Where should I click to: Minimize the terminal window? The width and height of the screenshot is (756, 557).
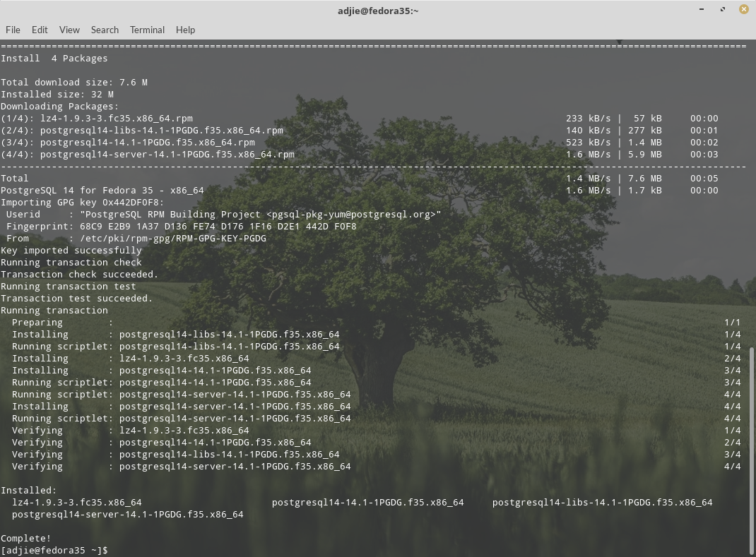coord(702,10)
